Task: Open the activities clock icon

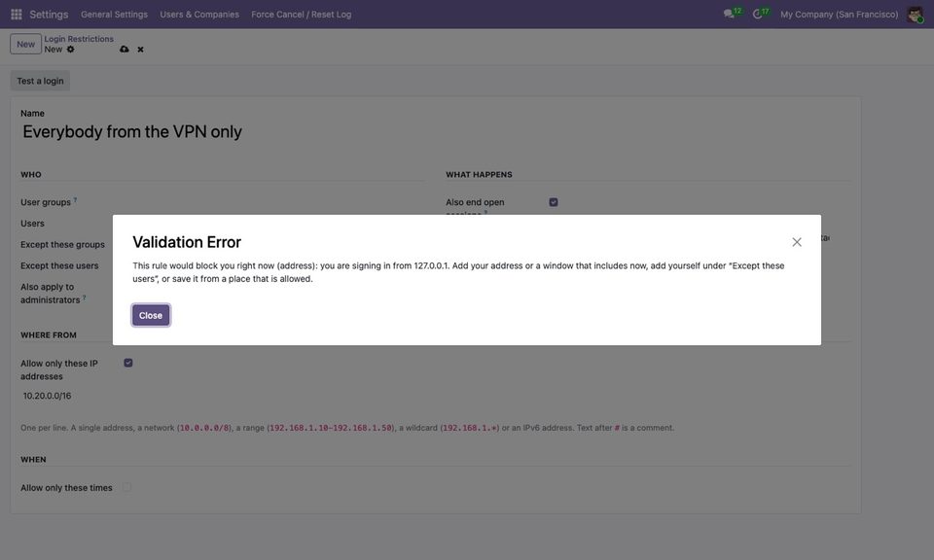Action: pos(757,15)
